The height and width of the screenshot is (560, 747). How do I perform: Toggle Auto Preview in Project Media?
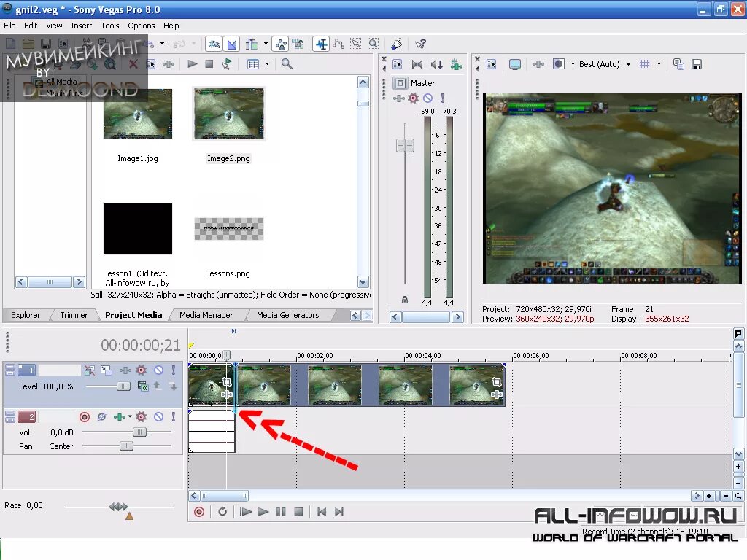tap(227, 64)
